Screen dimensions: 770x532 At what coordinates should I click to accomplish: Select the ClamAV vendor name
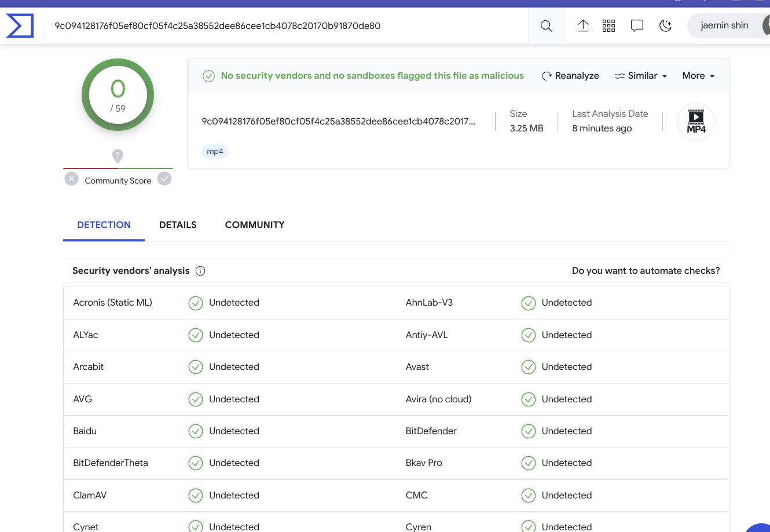tap(90, 496)
